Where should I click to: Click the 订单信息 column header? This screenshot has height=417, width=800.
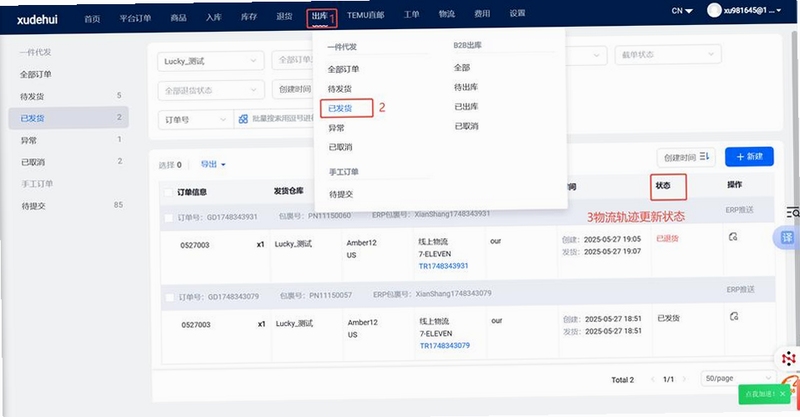click(x=192, y=192)
